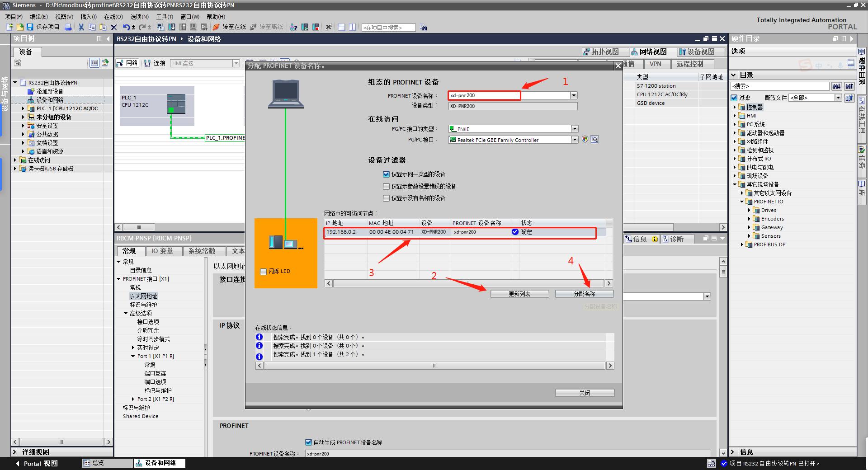Screen dimensions: 868x470
Task: Click the upload from device icon
Action: 183,27
